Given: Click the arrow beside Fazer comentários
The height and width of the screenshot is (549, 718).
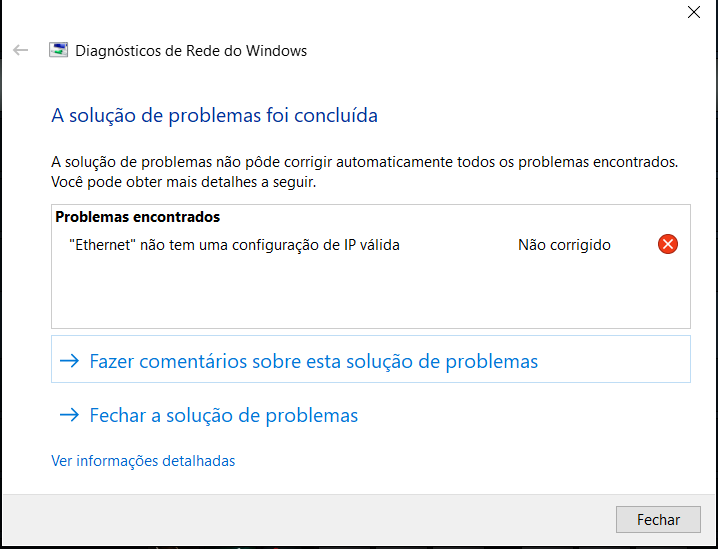Looking at the screenshot, I should click(x=70, y=361).
